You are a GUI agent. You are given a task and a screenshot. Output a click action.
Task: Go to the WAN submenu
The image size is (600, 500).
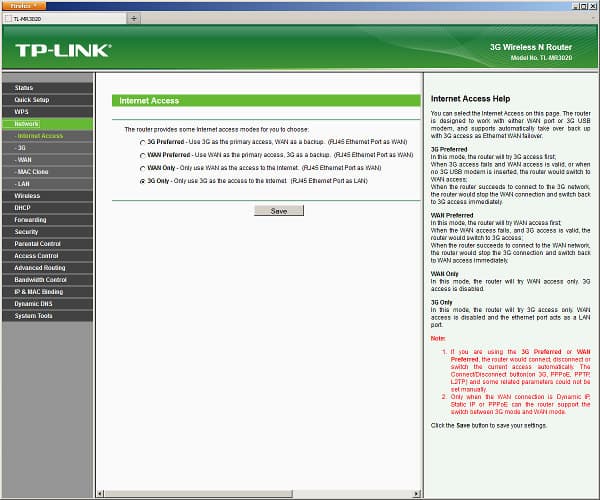pos(47,160)
